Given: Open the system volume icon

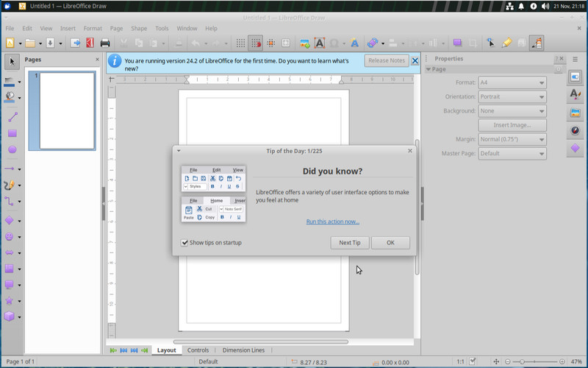Looking at the screenshot, I should [545, 6].
